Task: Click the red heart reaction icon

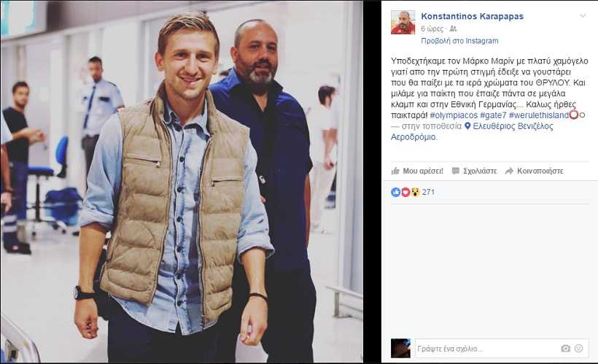Action: [x=405, y=193]
